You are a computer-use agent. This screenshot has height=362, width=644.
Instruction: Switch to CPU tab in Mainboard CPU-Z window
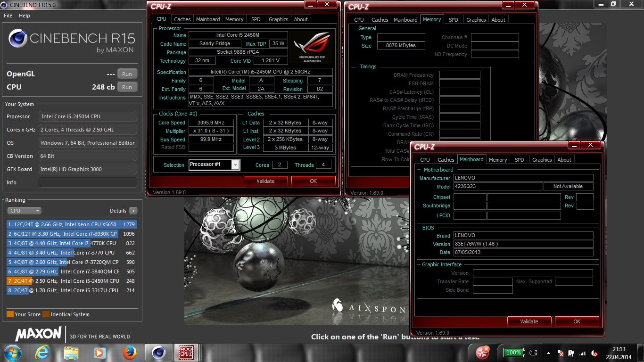coord(425,160)
